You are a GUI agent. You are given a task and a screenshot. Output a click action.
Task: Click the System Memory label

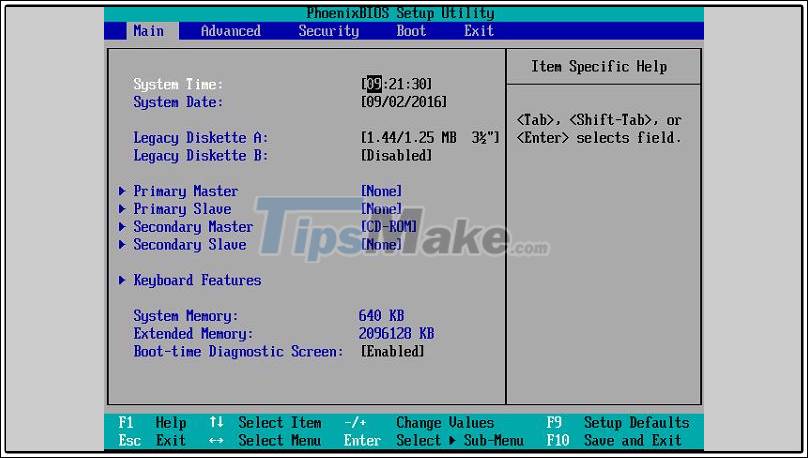pyautogui.click(x=186, y=315)
